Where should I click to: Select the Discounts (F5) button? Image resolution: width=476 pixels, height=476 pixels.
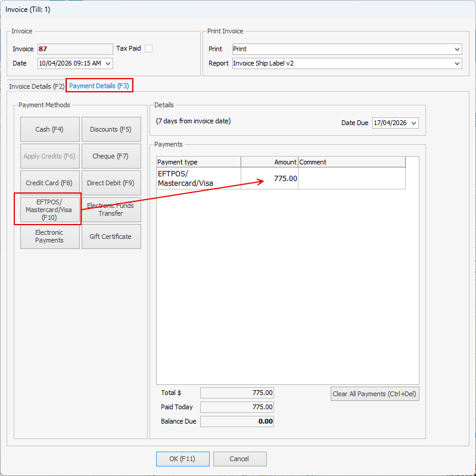pos(111,129)
